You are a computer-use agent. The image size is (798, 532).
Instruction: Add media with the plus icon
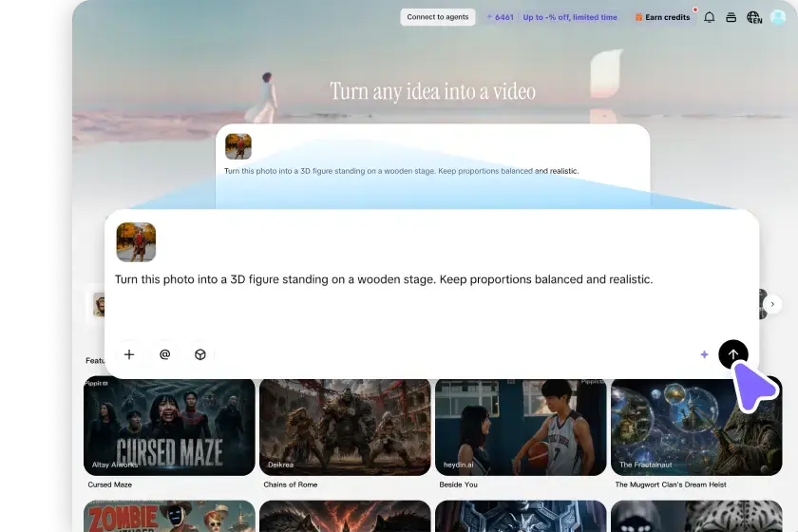(129, 354)
